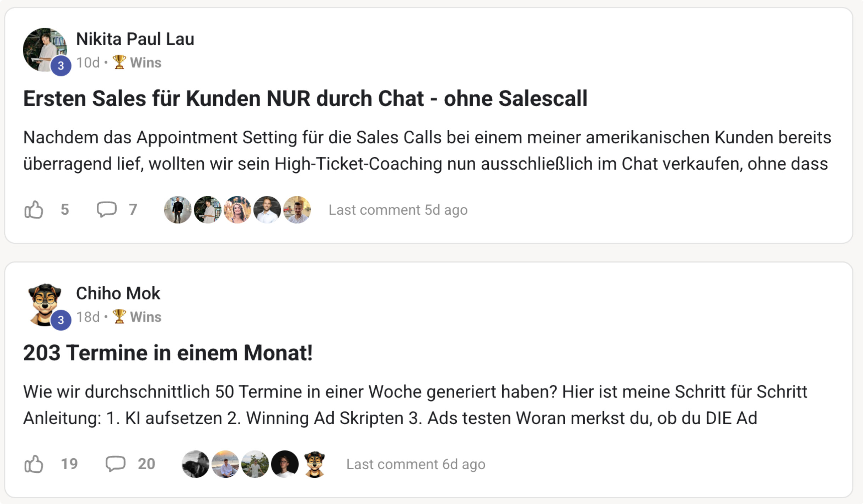Click level 3 badge on Chiho's avatar

[61, 320]
